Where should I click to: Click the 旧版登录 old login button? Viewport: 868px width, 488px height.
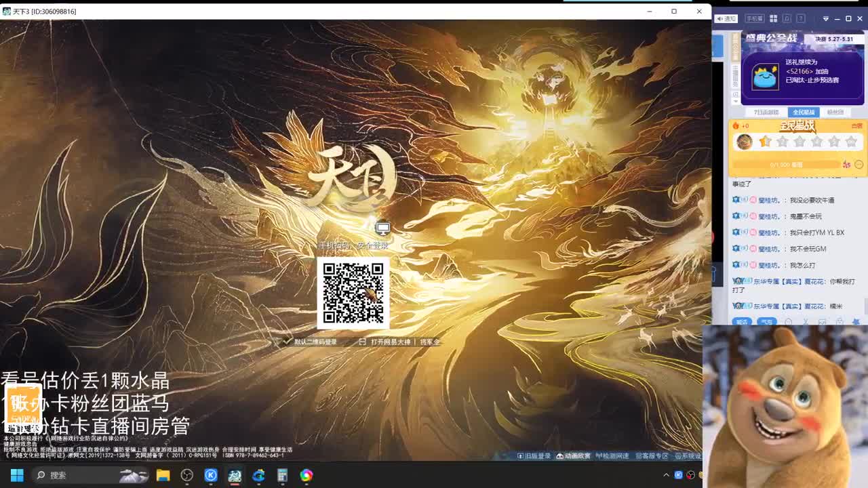tap(536, 455)
